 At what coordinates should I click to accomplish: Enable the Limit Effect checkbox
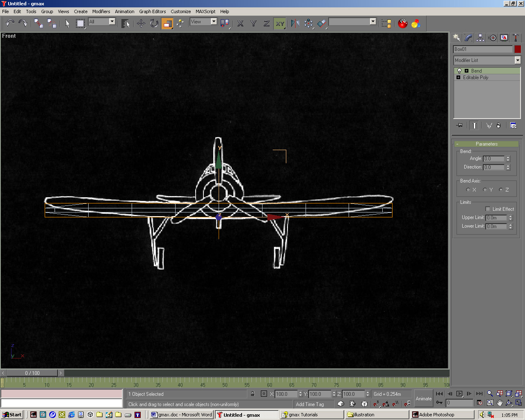click(488, 209)
